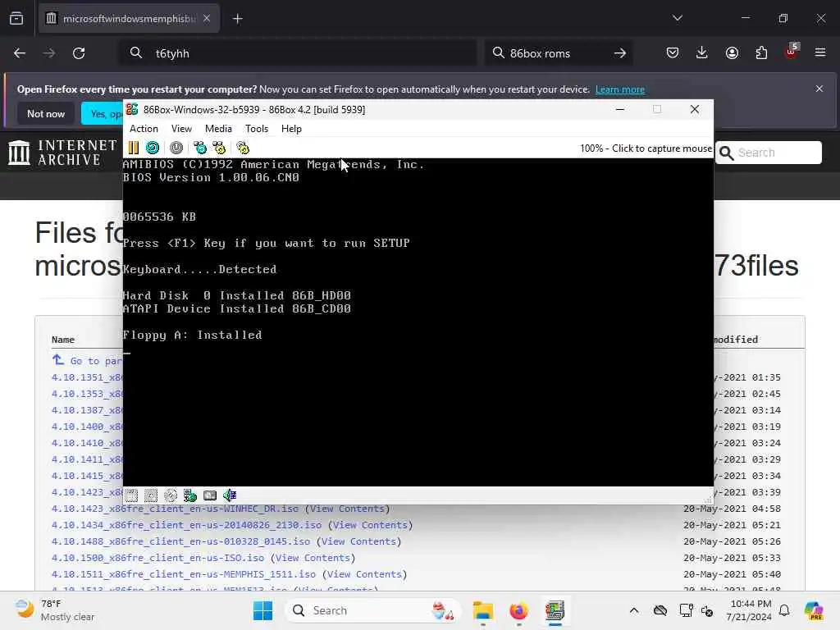The image size is (840, 630).
Task: Click the ACPI shutdown power icon
Action: point(176,148)
